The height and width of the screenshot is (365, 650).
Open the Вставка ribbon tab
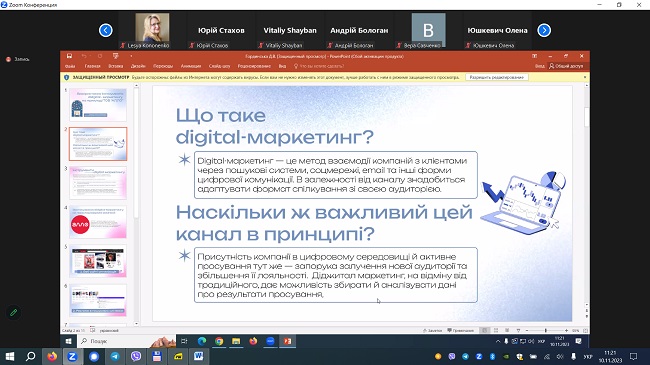tap(116, 66)
